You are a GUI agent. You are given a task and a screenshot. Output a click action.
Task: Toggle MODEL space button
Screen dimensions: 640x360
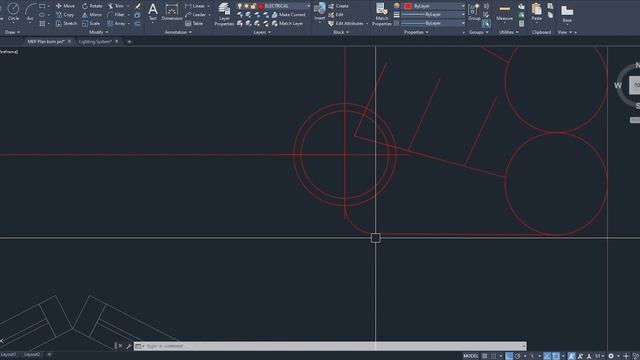pos(471,356)
